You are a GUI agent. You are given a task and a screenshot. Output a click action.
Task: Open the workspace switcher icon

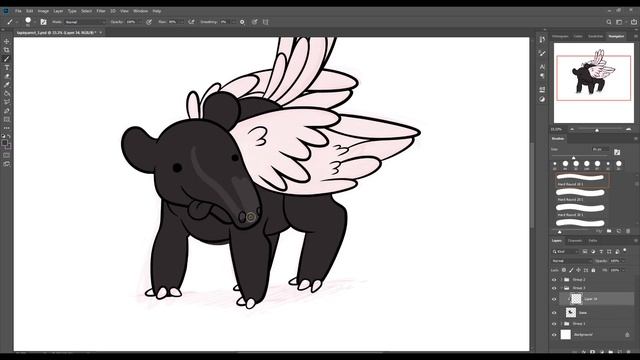(x=620, y=22)
